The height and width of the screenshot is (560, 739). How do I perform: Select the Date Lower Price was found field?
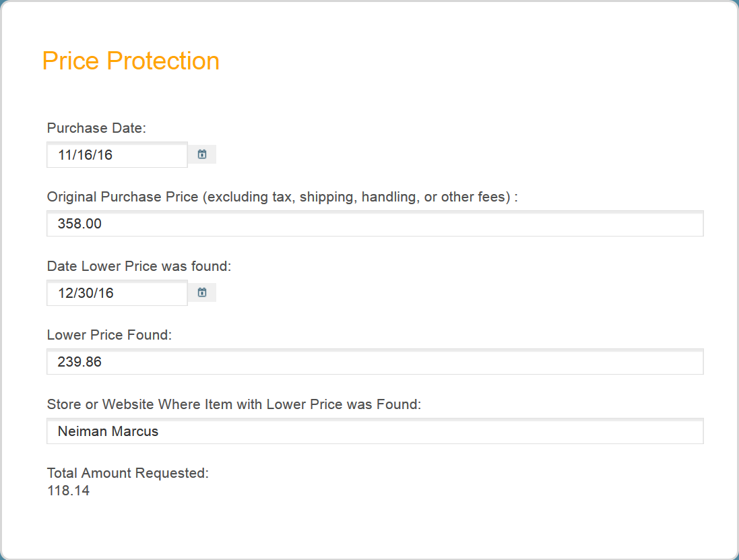click(117, 292)
